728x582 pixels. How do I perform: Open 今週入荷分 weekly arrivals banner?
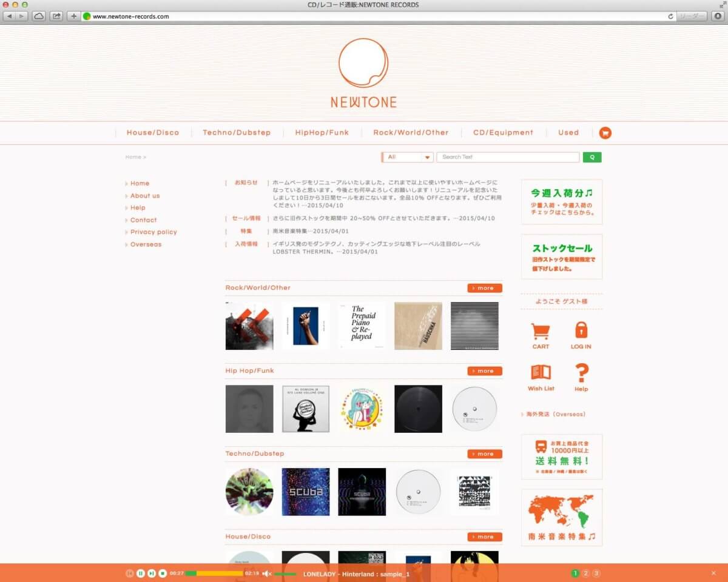562,202
